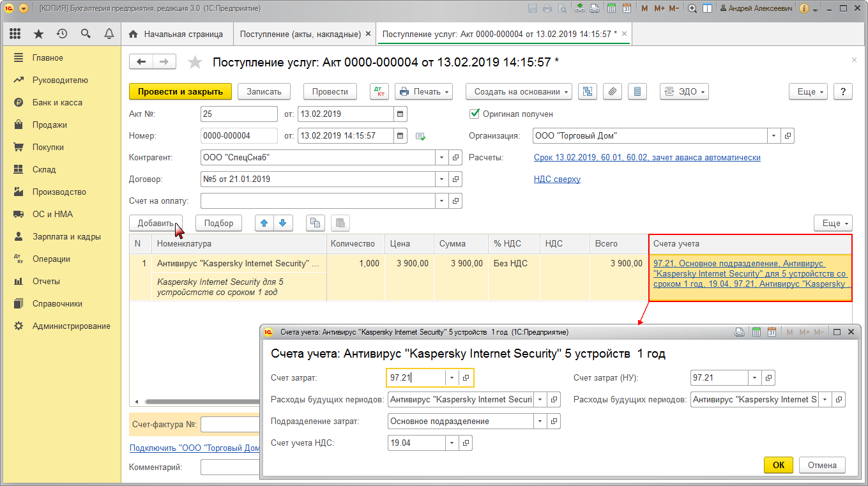868x486 pixels.
Task: Expand the Договор dropdown
Action: 443,179
